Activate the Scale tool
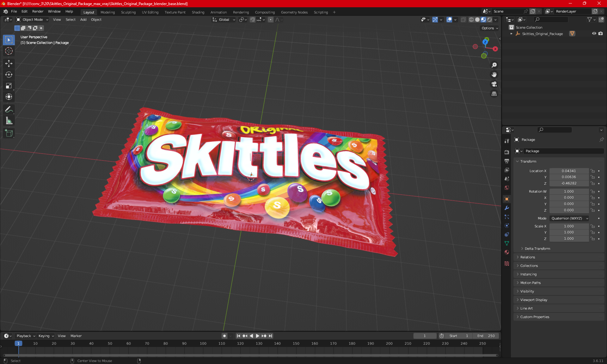Screen dimensions: 607x364 pos(9,86)
